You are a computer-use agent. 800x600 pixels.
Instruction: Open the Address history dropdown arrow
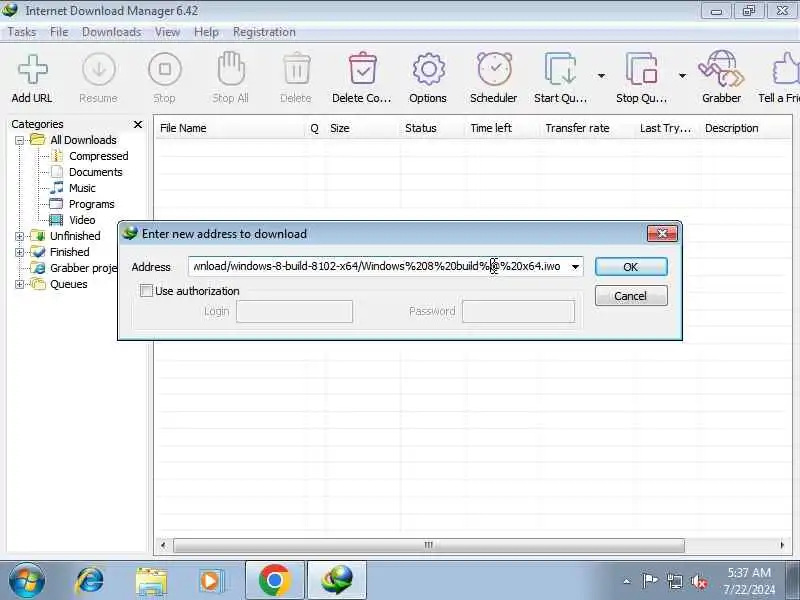pyautogui.click(x=576, y=267)
